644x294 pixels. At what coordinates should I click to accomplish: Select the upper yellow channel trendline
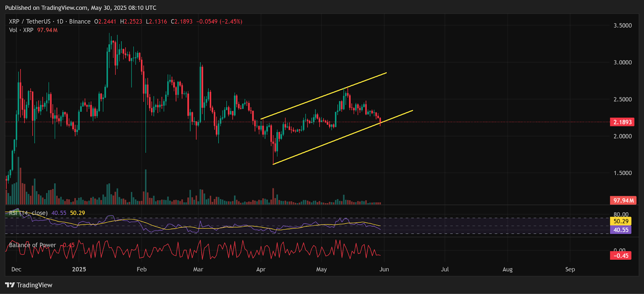coord(324,96)
